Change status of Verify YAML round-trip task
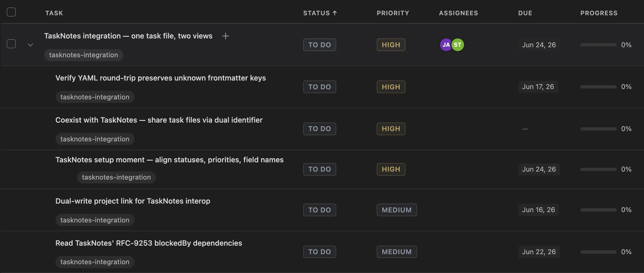The width and height of the screenshot is (644, 273). pyautogui.click(x=319, y=87)
